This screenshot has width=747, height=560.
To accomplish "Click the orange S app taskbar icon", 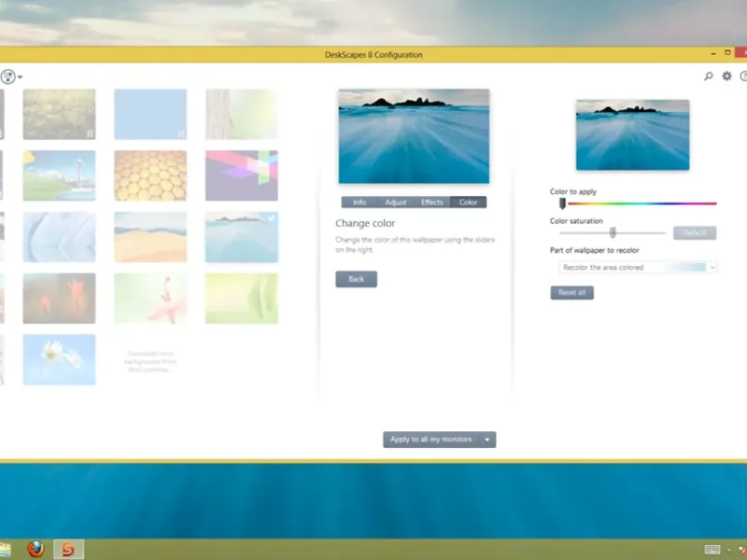I will pyautogui.click(x=68, y=549).
